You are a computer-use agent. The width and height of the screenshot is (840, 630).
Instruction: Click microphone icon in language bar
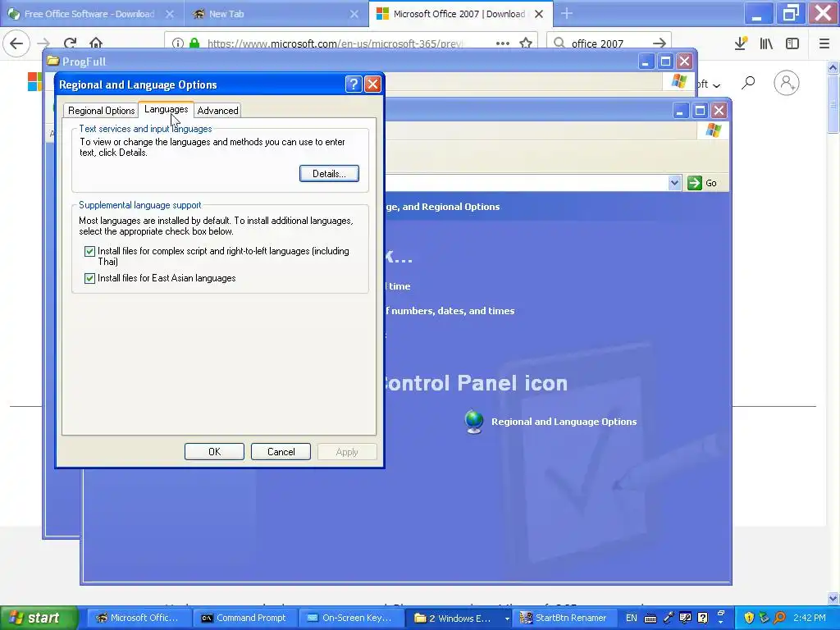[x=669, y=618]
